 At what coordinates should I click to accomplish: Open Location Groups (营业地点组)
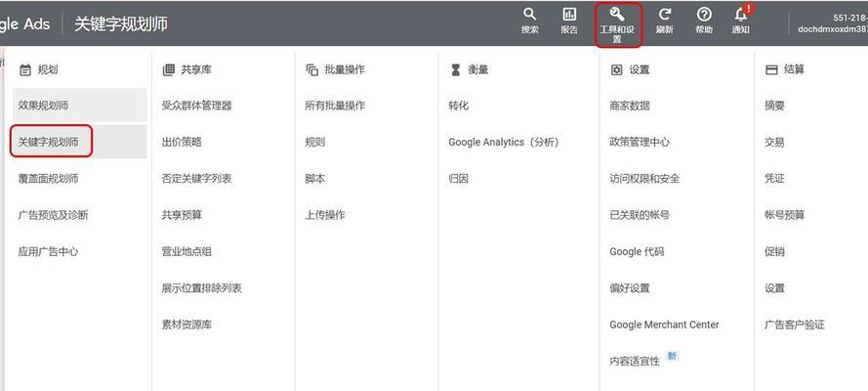186,251
